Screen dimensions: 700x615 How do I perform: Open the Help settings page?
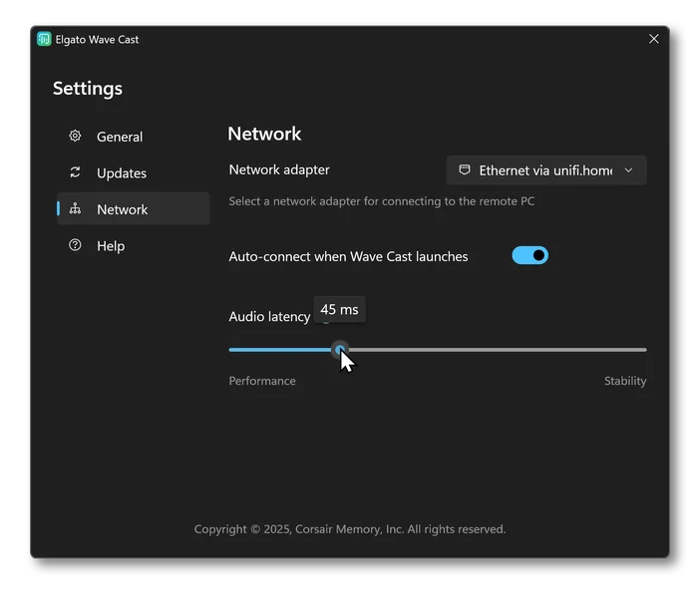[x=133, y=245]
